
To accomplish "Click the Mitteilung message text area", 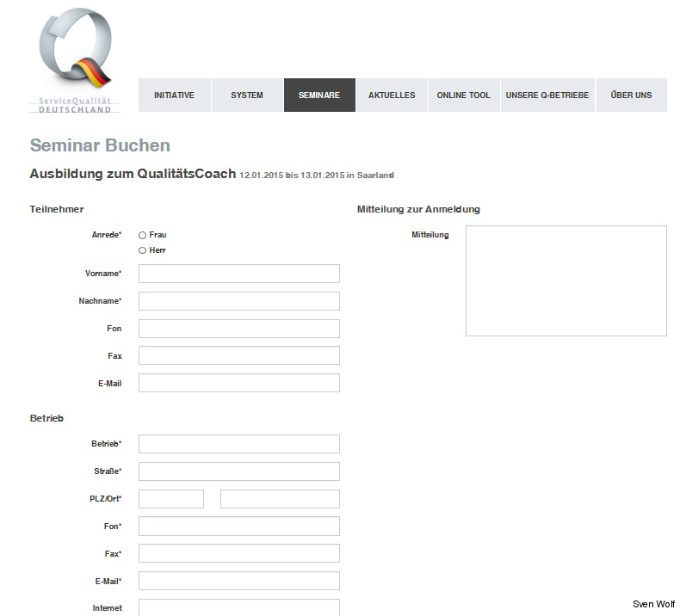I will point(565,280).
